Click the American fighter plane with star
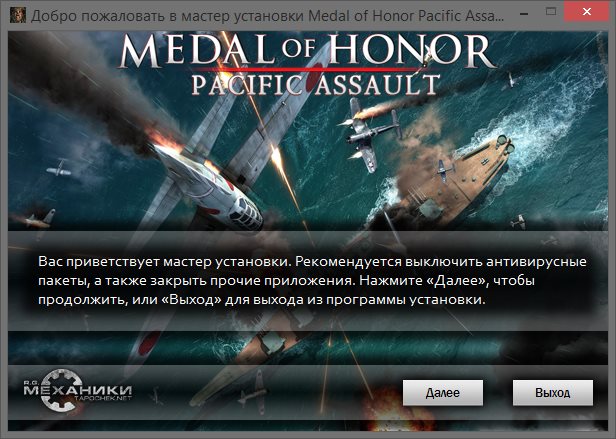This screenshot has height=439, width=616. [369, 134]
